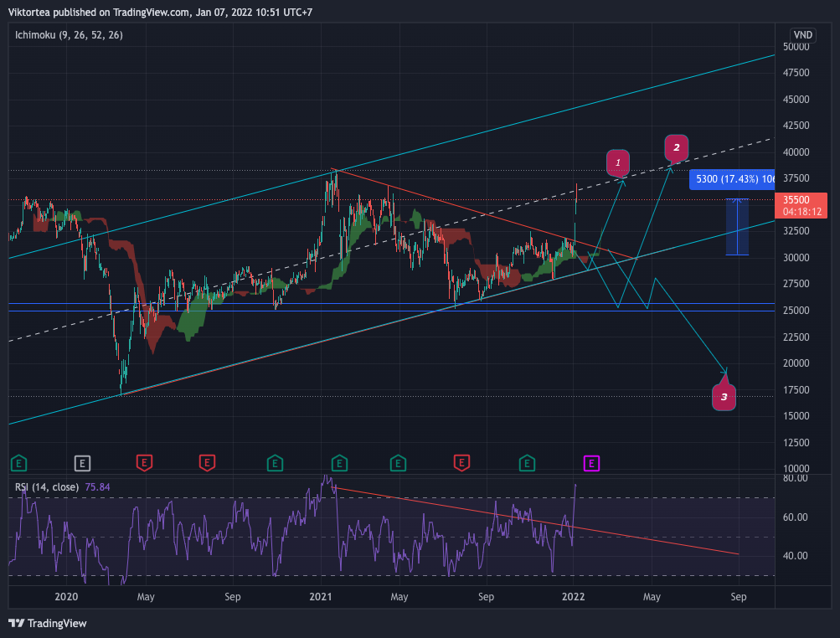Click the Sep label after 2022
The width and height of the screenshot is (840, 638).
point(739,597)
